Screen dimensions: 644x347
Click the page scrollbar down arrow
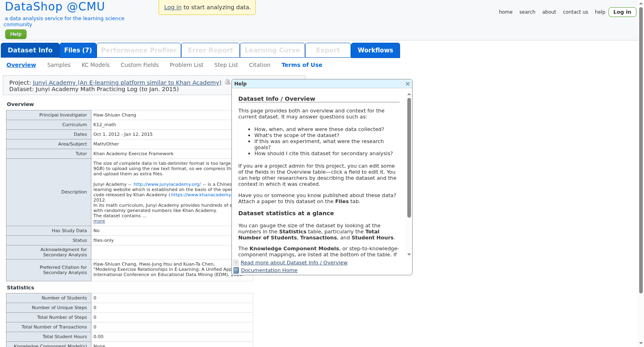pos(641,343)
